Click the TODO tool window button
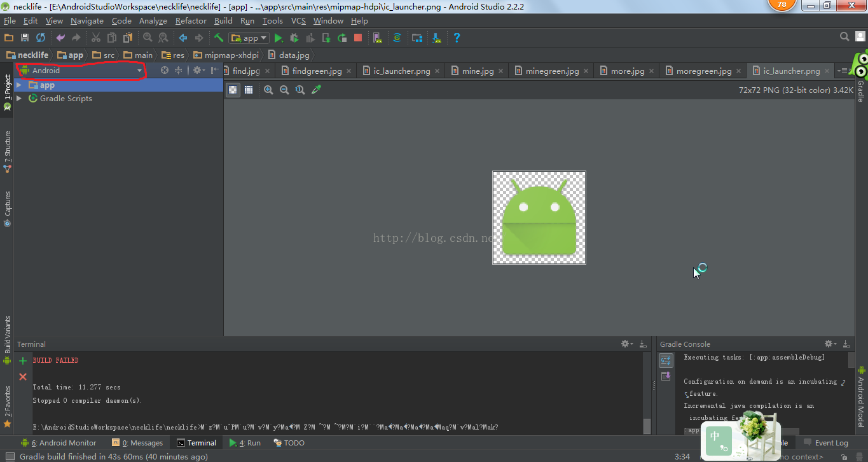 289,443
